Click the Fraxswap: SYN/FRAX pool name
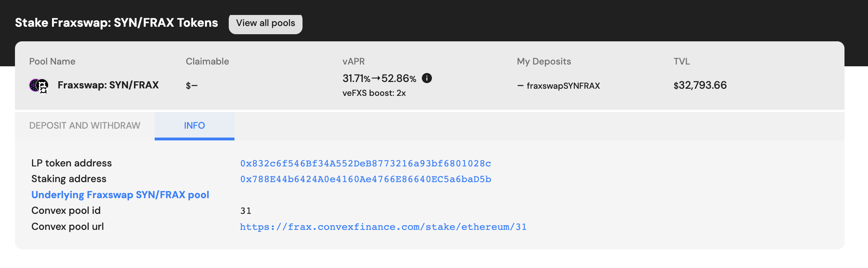Image resolution: width=868 pixels, height=268 pixels. pyautogui.click(x=108, y=85)
